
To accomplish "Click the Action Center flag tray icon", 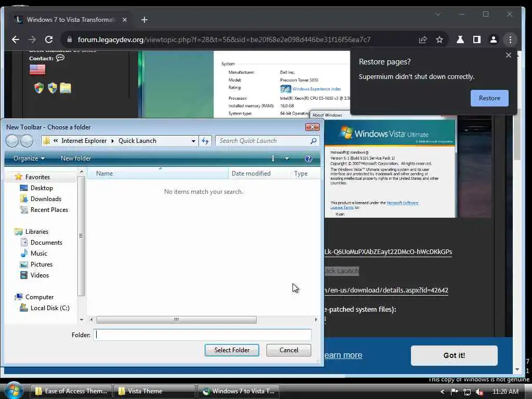I will tap(454, 392).
